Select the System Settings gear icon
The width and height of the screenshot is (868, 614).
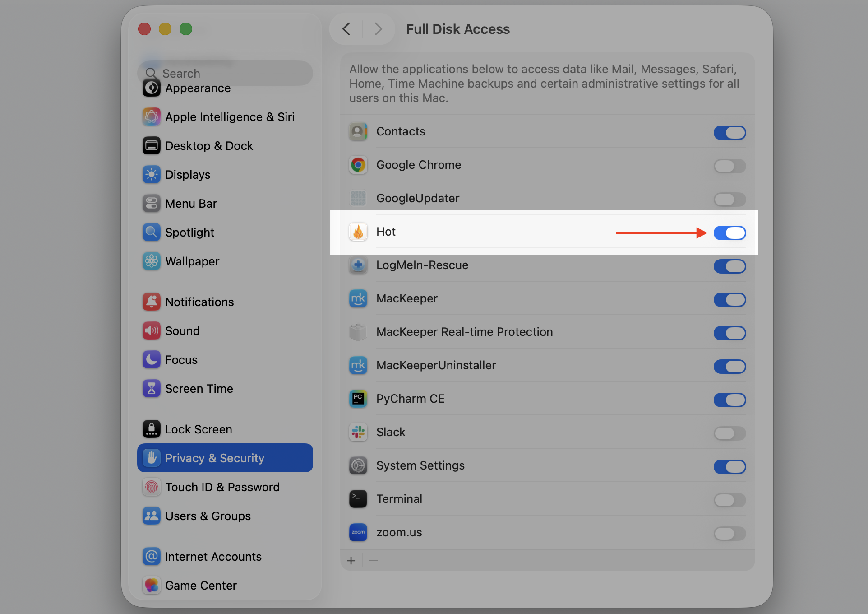coord(358,466)
